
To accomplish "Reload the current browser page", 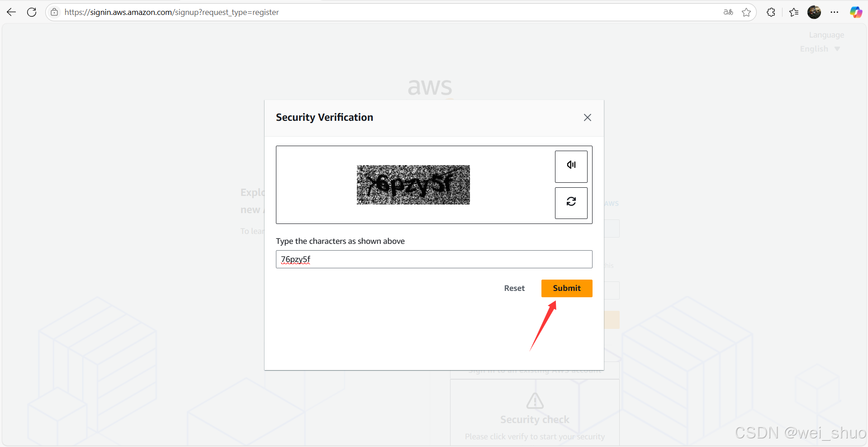I will coord(32,12).
